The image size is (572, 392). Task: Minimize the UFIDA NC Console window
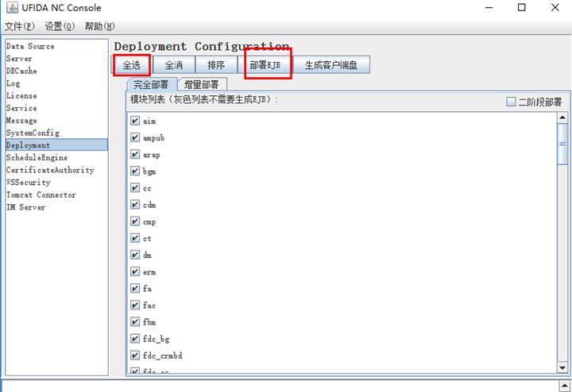(489, 7)
